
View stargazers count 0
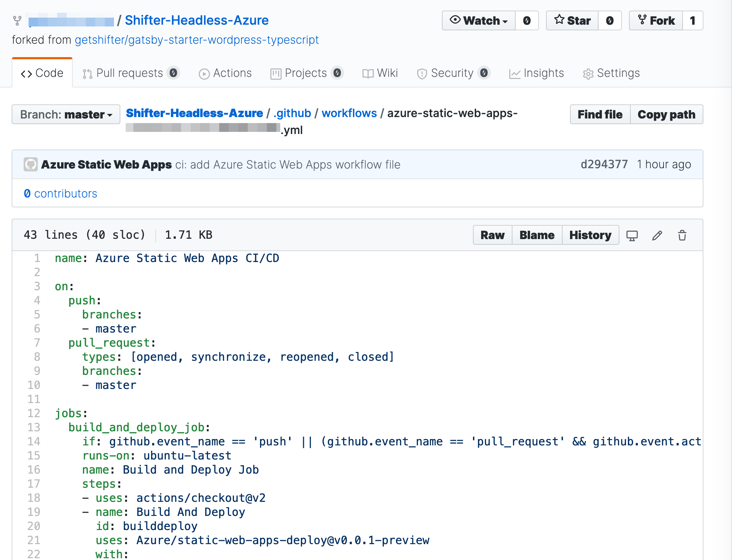pyautogui.click(x=610, y=20)
